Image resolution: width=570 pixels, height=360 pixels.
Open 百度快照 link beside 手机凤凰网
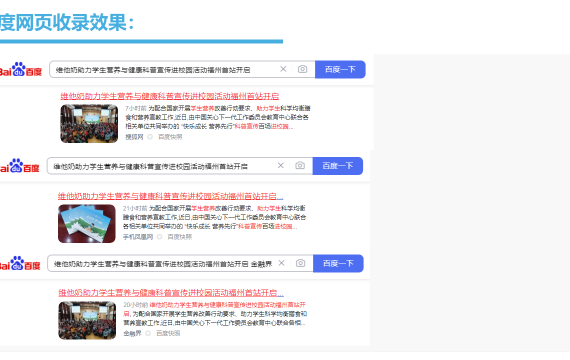click(x=180, y=237)
